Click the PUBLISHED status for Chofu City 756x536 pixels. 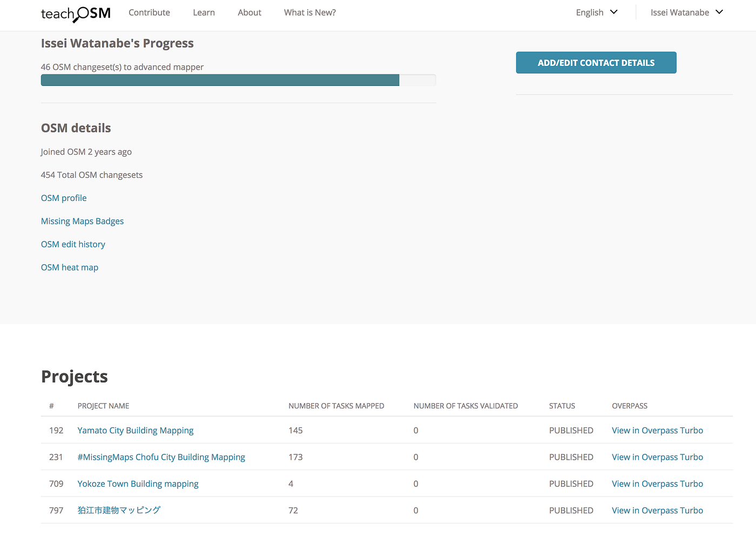coord(571,457)
